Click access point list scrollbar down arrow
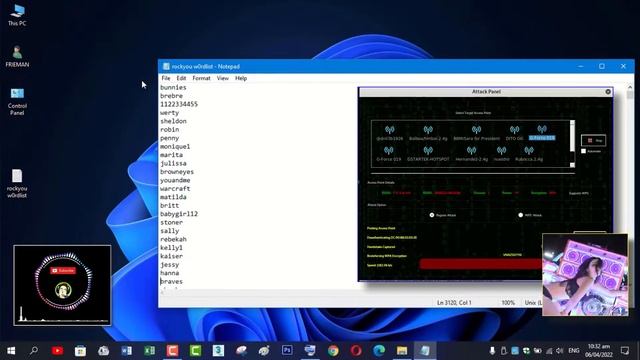Viewport: 640px width, 360px height. tap(572, 165)
